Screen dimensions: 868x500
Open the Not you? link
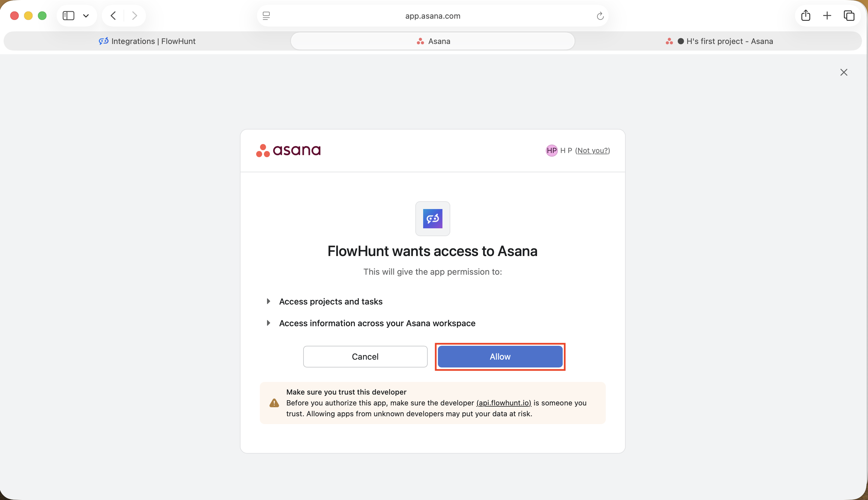(x=593, y=150)
